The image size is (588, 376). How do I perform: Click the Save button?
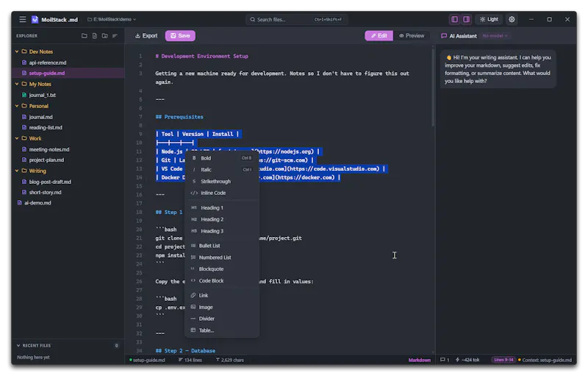(180, 35)
